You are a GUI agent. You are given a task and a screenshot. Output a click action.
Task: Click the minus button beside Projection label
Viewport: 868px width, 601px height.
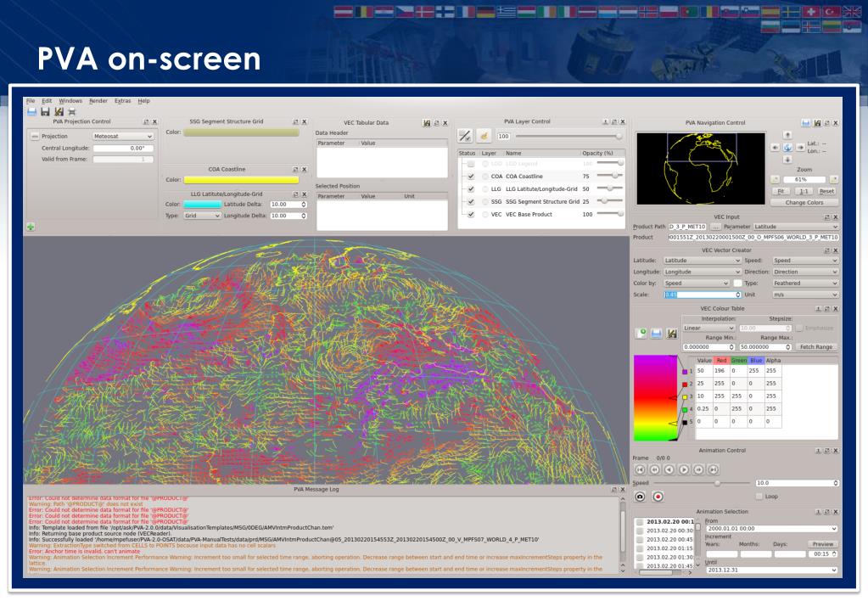pos(34,136)
